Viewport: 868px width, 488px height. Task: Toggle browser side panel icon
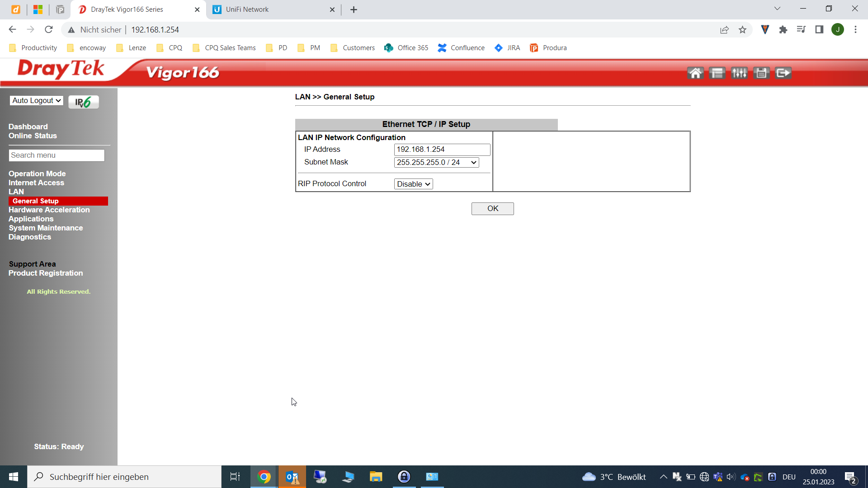click(x=819, y=29)
